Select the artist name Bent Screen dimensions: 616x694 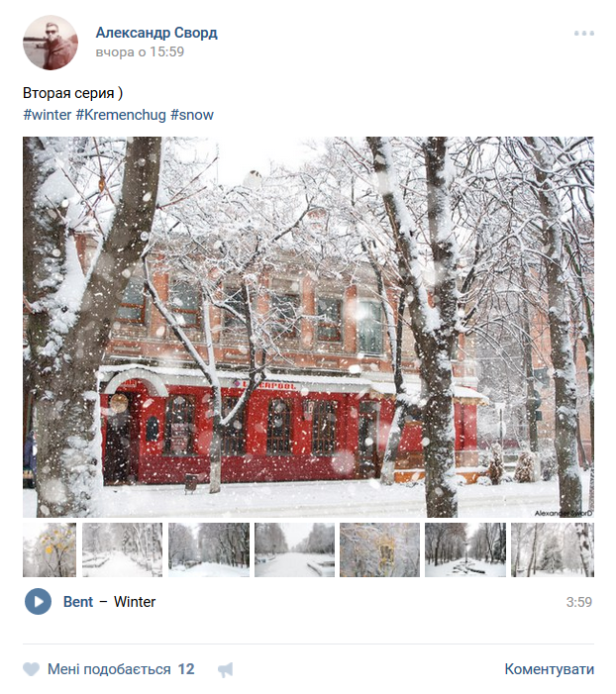(78, 602)
